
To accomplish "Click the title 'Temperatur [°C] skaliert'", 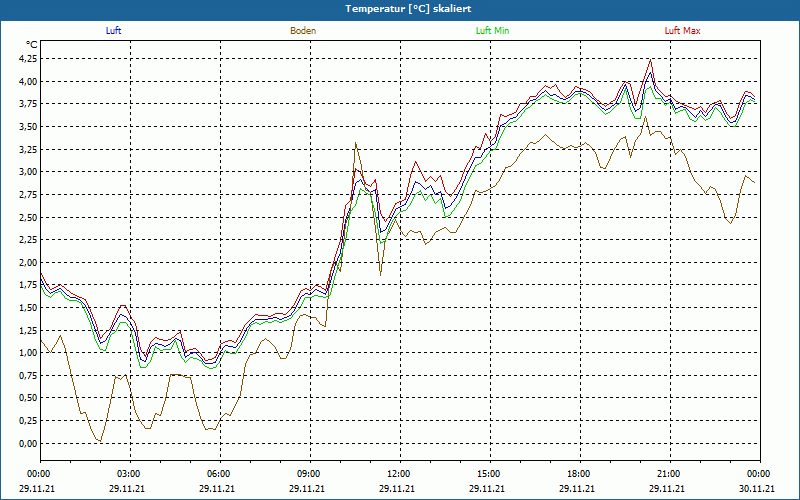I will click(x=408, y=9).
